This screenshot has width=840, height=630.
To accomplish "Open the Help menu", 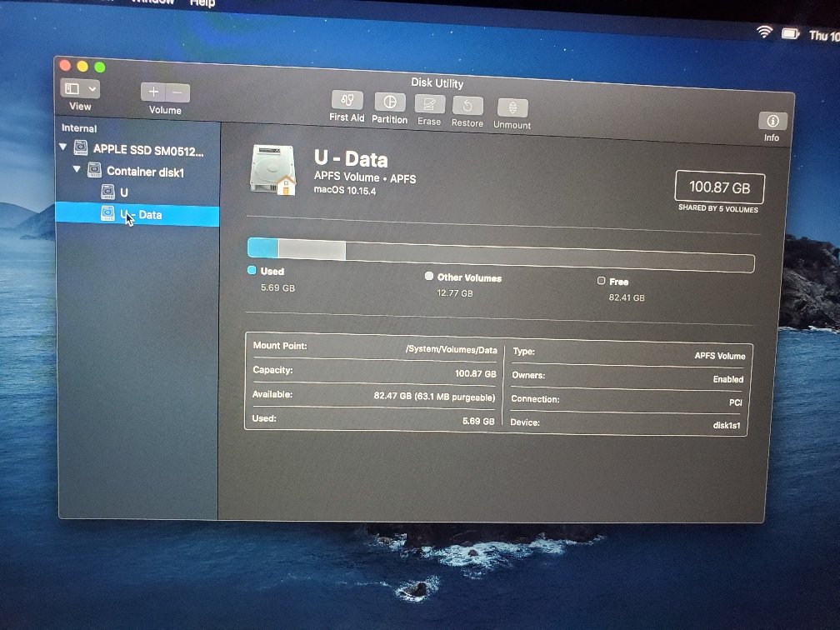I will click(202, 3).
